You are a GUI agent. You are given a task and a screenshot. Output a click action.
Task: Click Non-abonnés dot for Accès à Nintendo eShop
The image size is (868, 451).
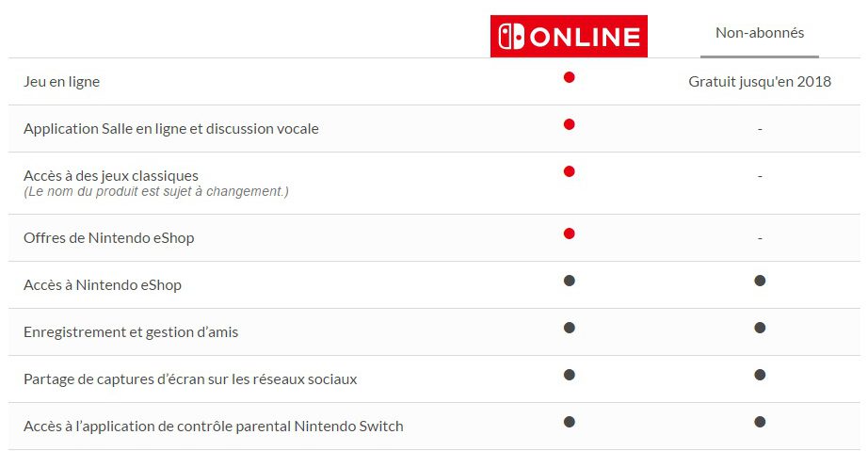(x=760, y=281)
